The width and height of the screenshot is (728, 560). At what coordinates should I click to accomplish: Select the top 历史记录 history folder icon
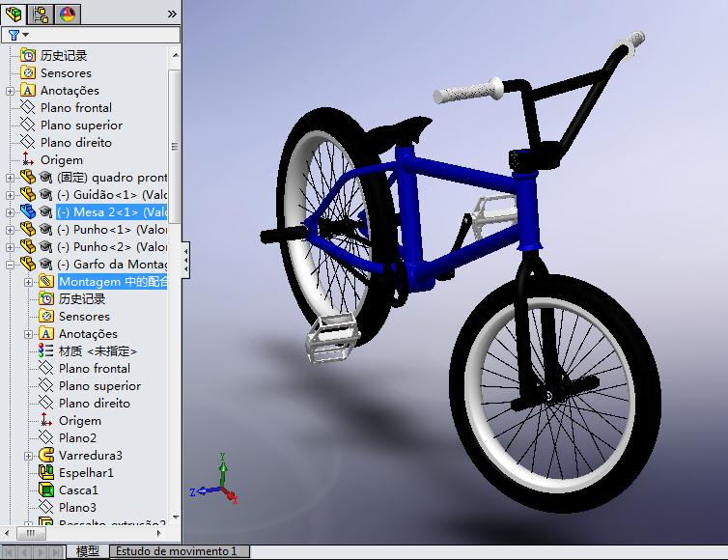click(28, 55)
